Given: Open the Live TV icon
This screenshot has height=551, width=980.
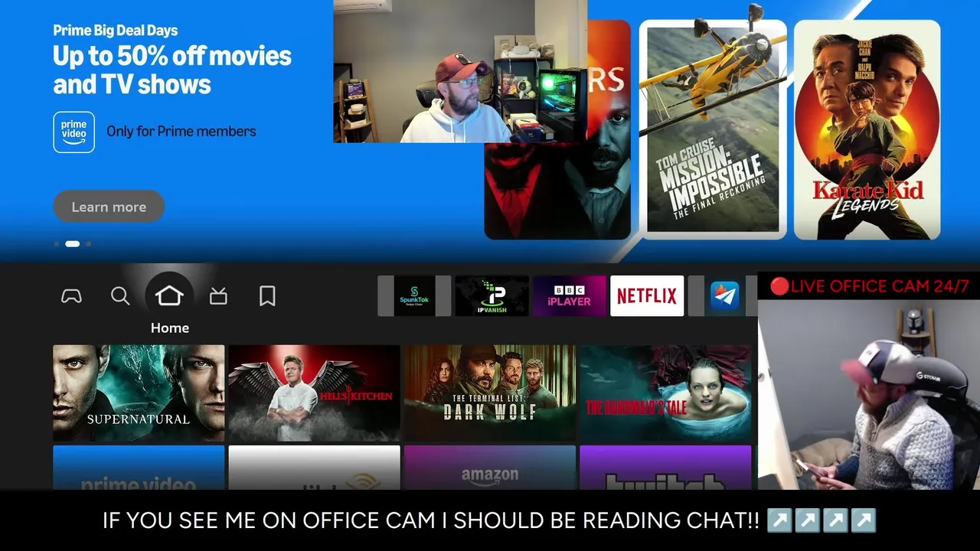Looking at the screenshot, I should (x=218, y=296).
